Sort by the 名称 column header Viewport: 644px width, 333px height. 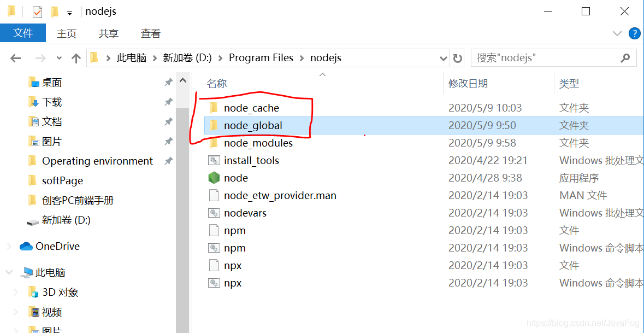217,84
